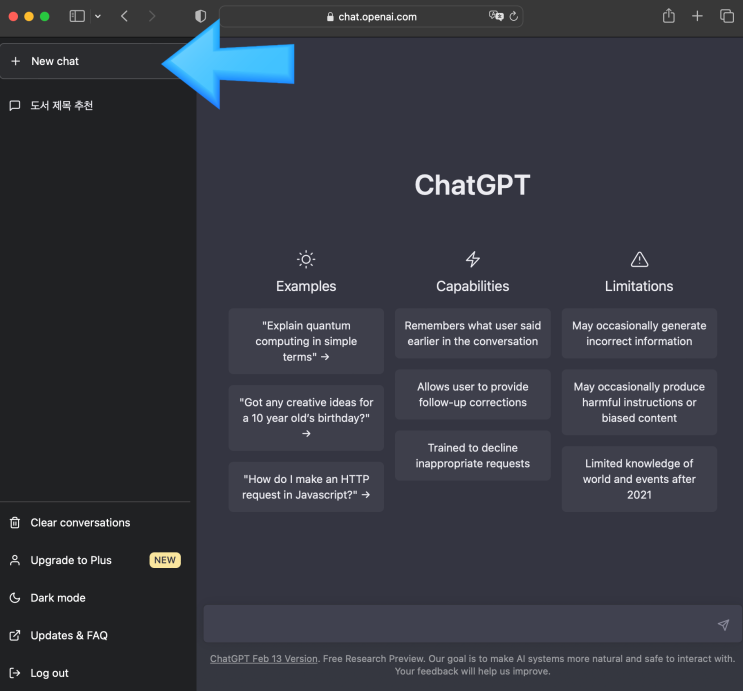Click the lightning bolt icon above Capabilities
The width and height of the screenshot is (743, 691).
[x=472, y=259]
